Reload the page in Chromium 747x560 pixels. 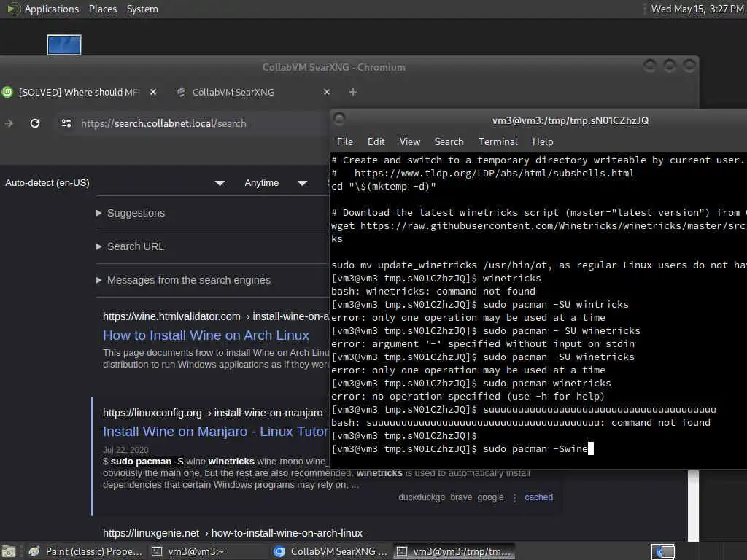(x=35, y=123)
